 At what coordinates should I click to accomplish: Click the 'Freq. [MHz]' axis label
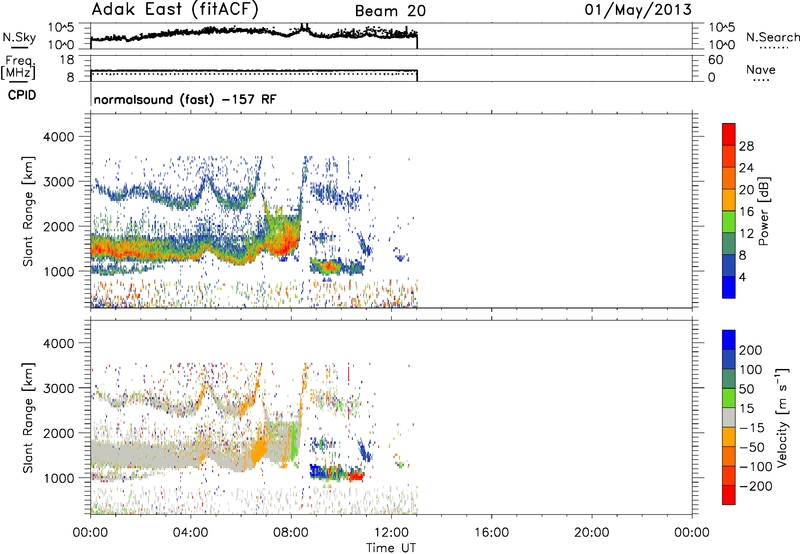pyautogui.click(x=19, y=68)
